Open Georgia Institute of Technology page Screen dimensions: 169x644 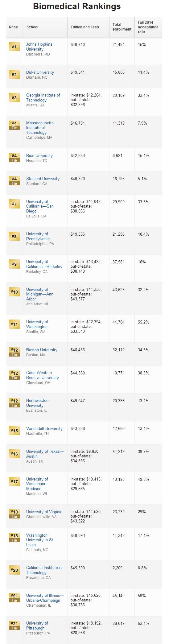pos(43,98)
